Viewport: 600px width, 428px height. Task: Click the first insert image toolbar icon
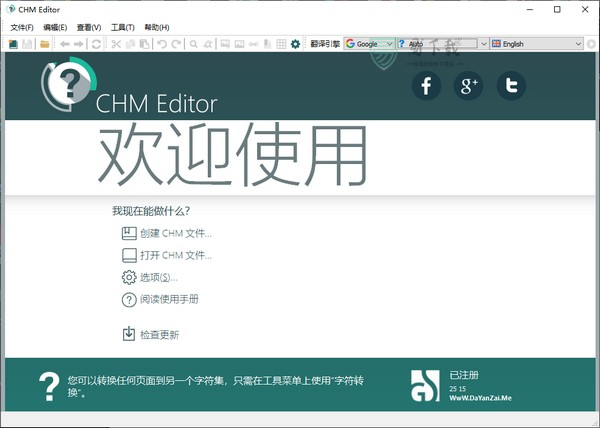tap(225, 44)
